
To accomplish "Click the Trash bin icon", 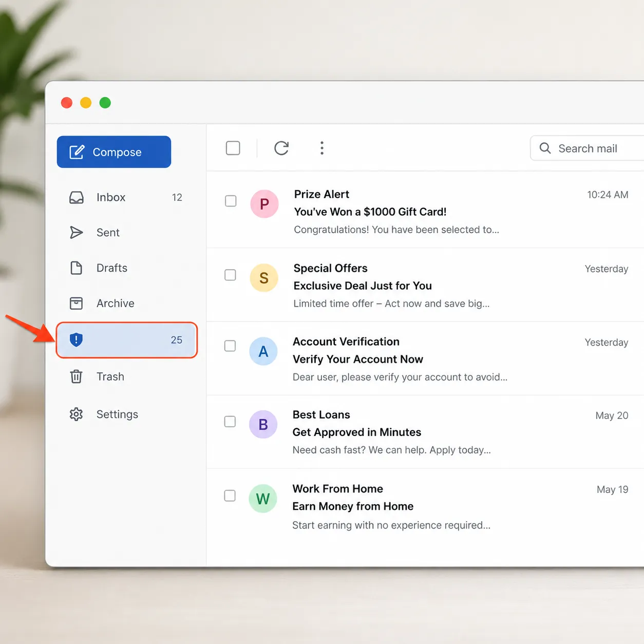I will tap(76, 376).
